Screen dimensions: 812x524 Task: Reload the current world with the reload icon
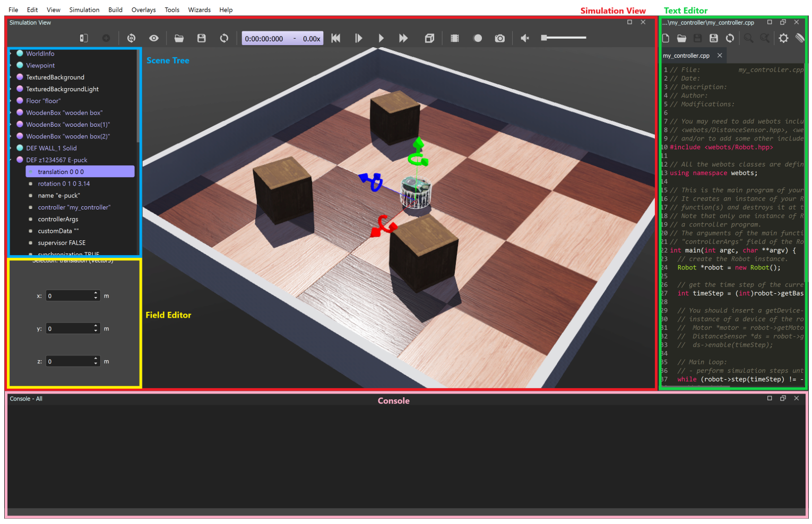pyautogui.click(x=224, y=38)
